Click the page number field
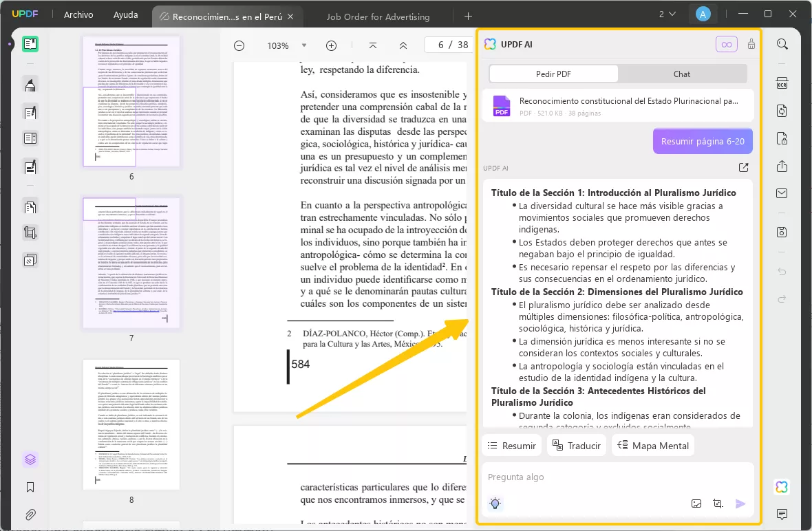This screenshot has width=812, height=531. 447,45
